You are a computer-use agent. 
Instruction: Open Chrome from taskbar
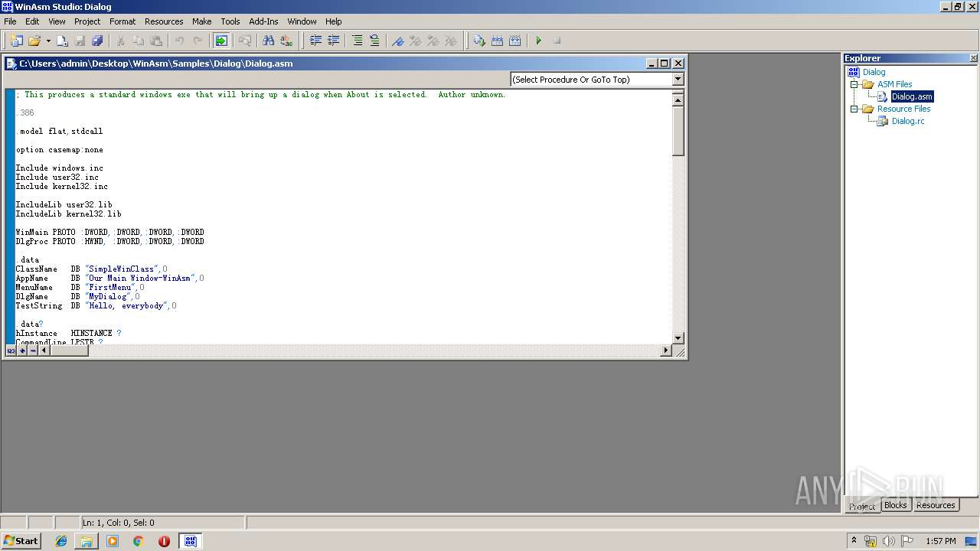(x=138, y=541)
